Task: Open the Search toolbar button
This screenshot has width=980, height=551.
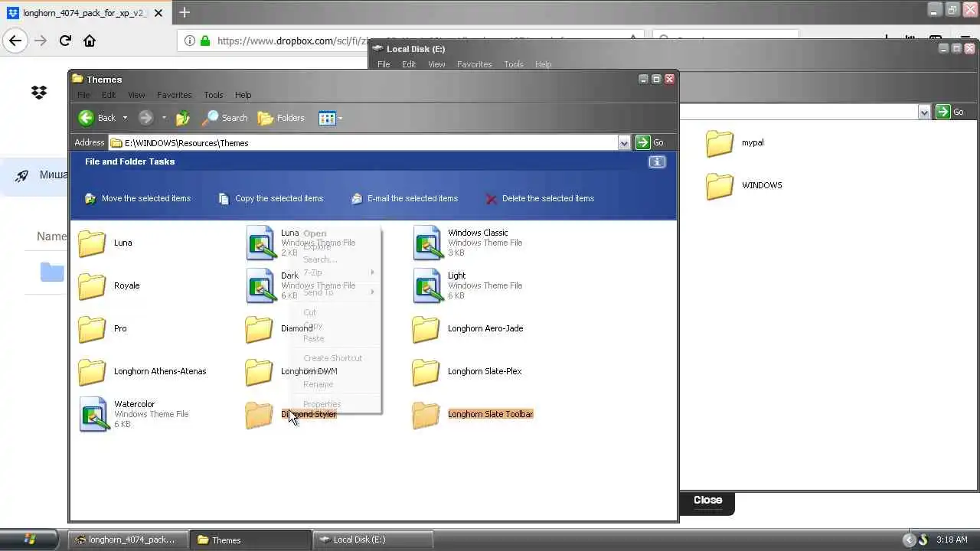Action: coord(224,118)
